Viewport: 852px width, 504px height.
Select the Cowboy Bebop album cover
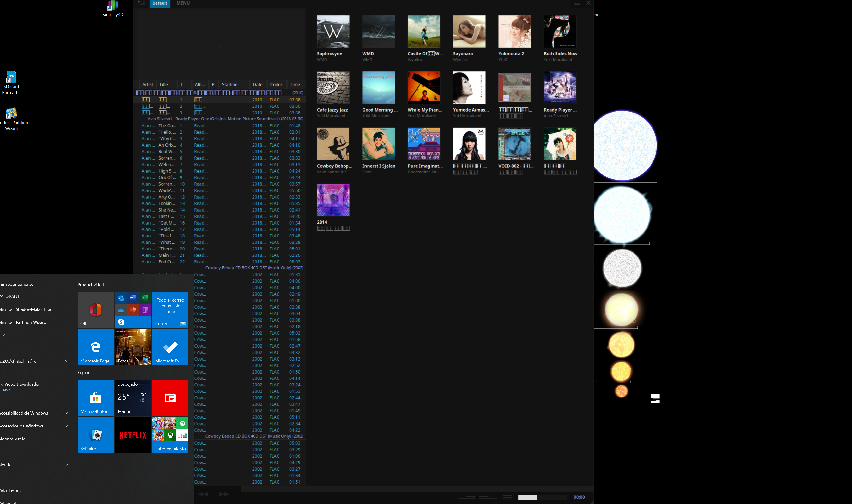(x=333, y=144)
